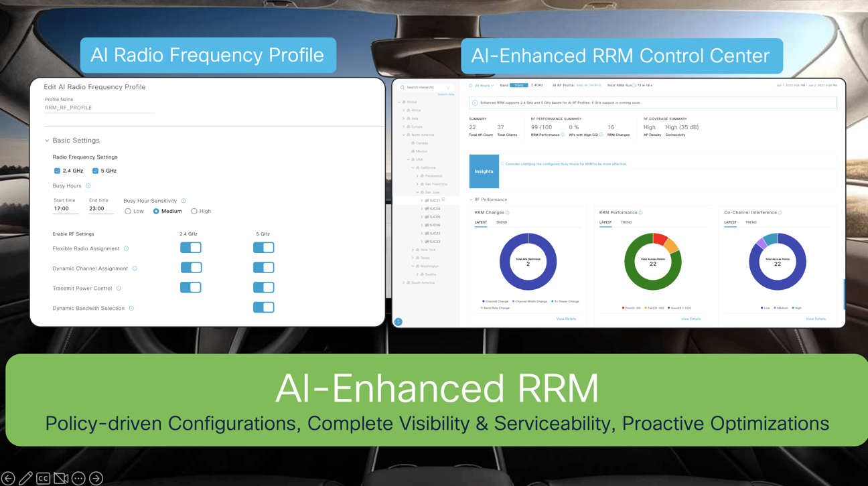Click the Insights panel icon
This screenshot has width=868, height=486.
484,171
